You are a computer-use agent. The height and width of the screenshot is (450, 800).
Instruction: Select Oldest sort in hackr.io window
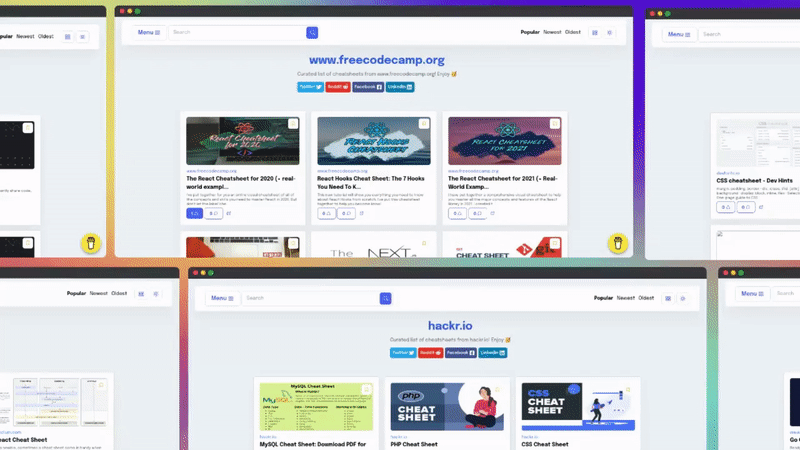tap(646, 298)
